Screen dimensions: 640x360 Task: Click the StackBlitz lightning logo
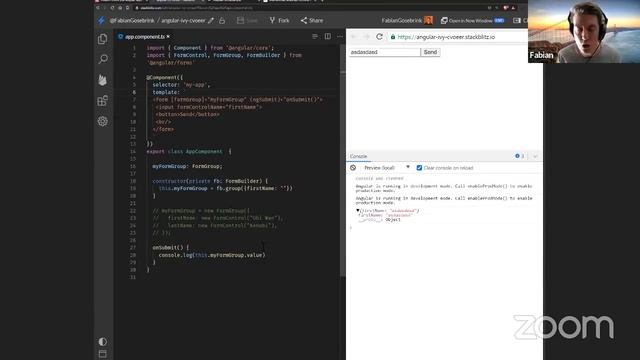tap(101, 20)
